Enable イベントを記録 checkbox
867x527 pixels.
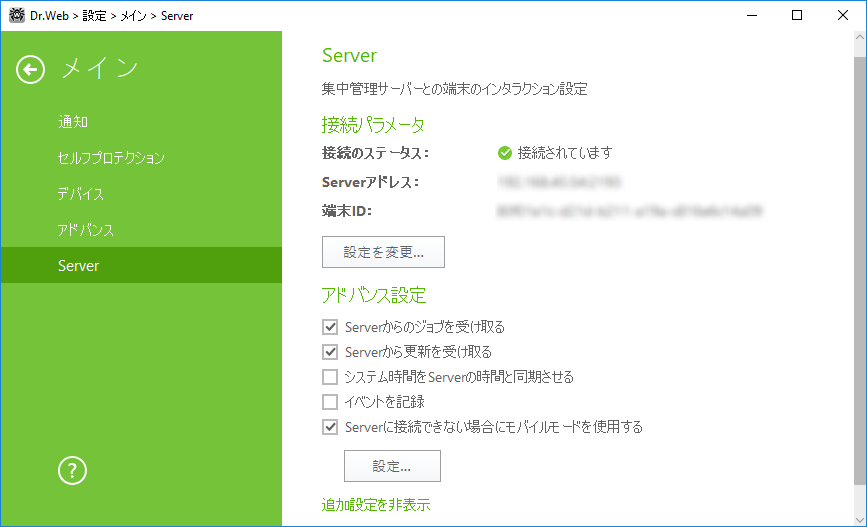(330, 402)
